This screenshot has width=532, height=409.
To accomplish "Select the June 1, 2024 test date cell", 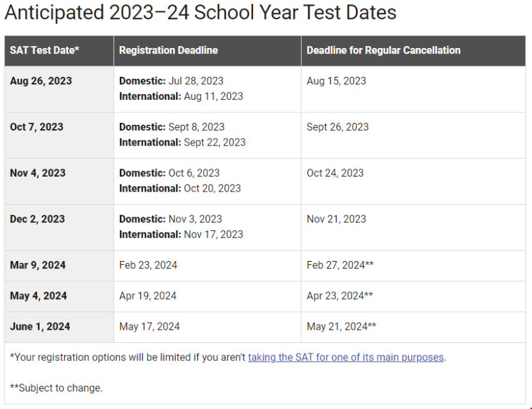I will pos(59,327).
